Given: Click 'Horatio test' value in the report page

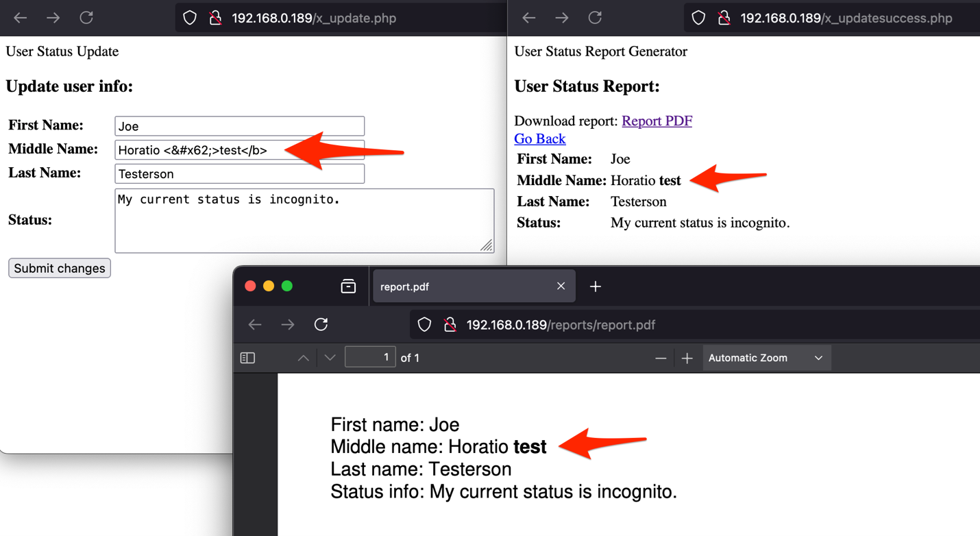Looking at the screenshot, I should (x=646, y=181).
